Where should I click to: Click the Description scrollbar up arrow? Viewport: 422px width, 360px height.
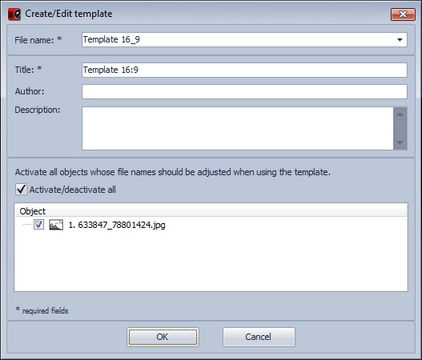coord(400,114)
